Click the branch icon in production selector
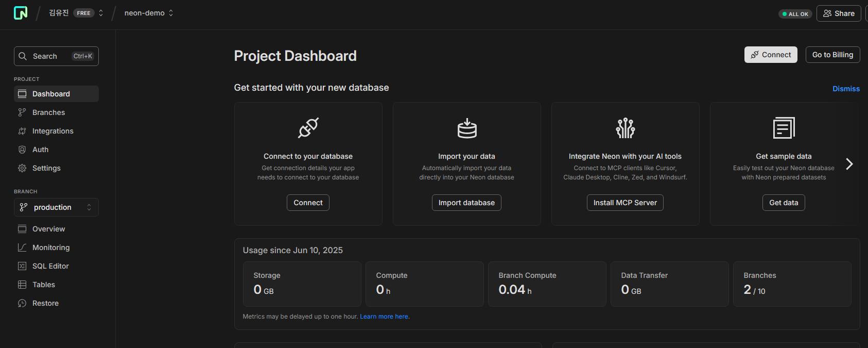868x348 pixels. pyautogui.click(x=24, y=207)
